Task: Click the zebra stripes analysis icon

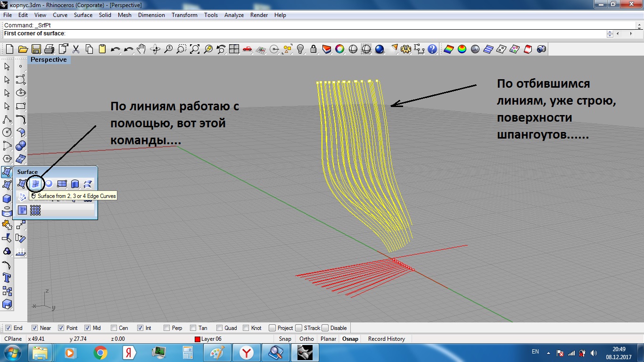Action: click(x=488, y=49)
